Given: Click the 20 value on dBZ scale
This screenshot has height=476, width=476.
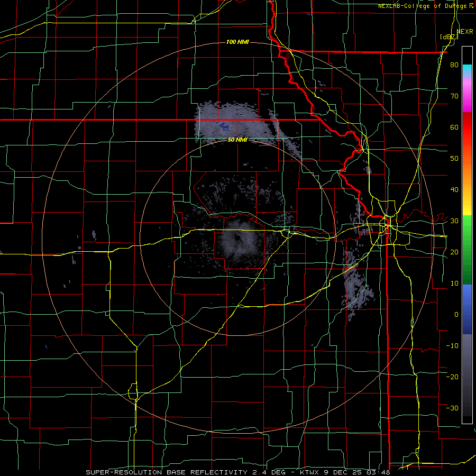Looking at the screenshot, I should pyautogui.click(x=454, y=252).
